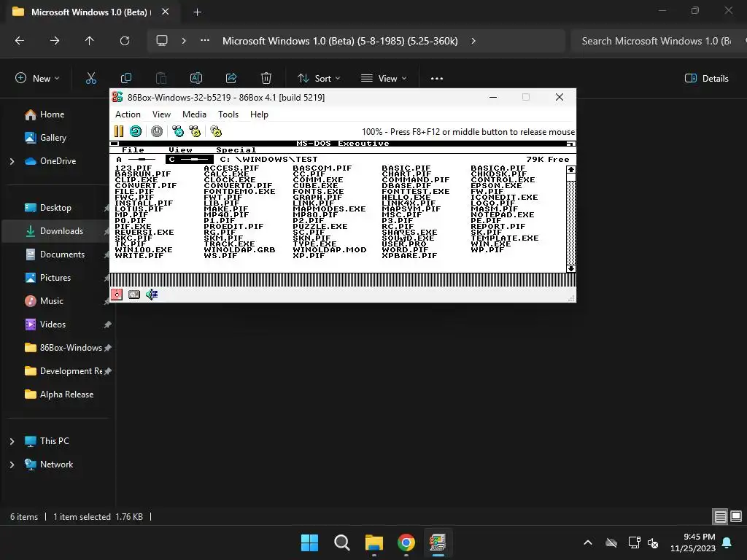Select drive A in MS-DOS Executive
This screenshot has width=747, height=560.
(136, 160)
